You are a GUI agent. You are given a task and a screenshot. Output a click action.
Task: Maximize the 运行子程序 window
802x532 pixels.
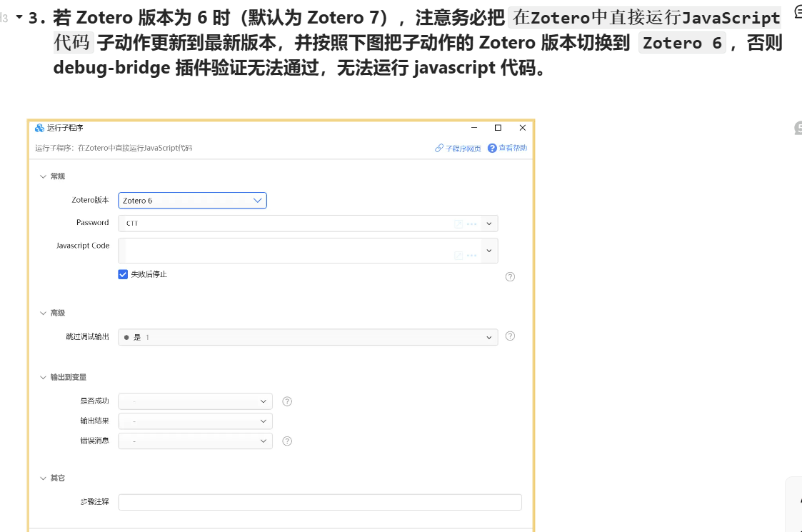click(x=498, y=127)
